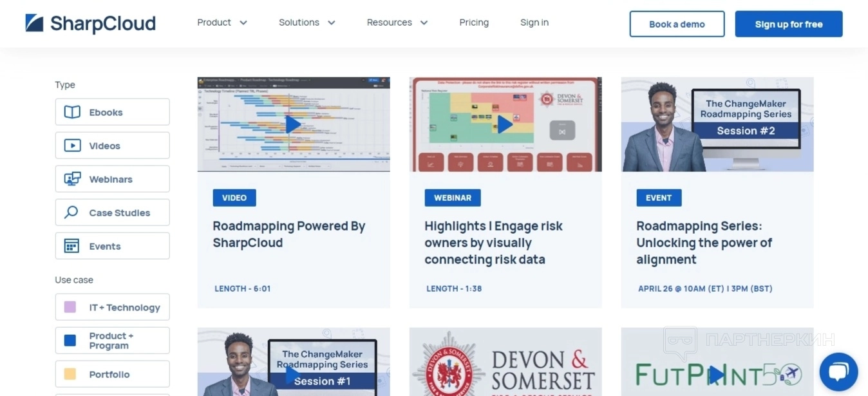Play the ChangeMaker Session #1 video

(293, 375)
